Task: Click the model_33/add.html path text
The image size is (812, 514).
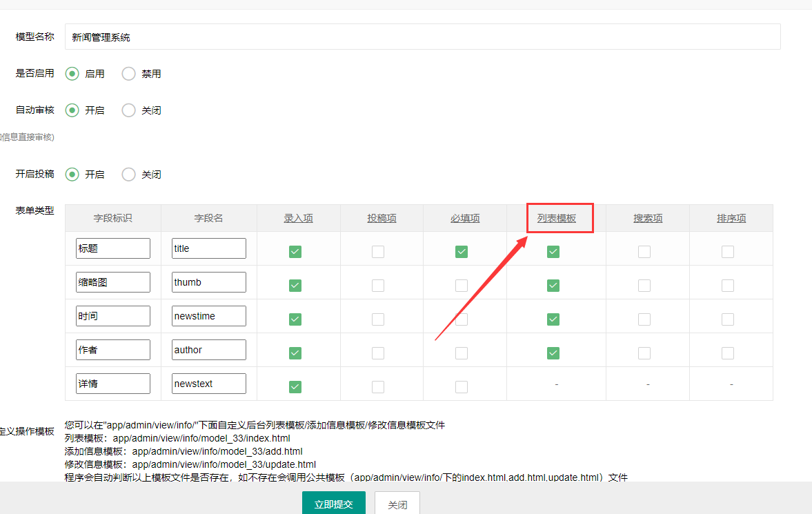Action: coord(217,451)
